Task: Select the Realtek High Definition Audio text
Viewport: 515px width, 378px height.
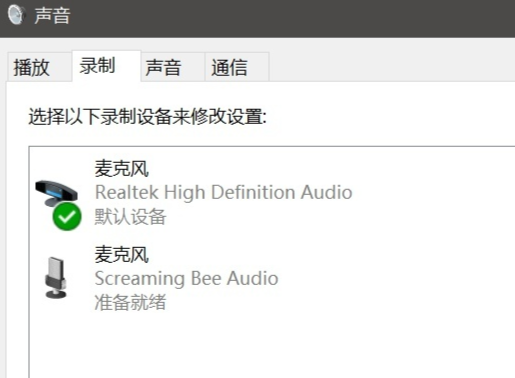Action: 224,192
